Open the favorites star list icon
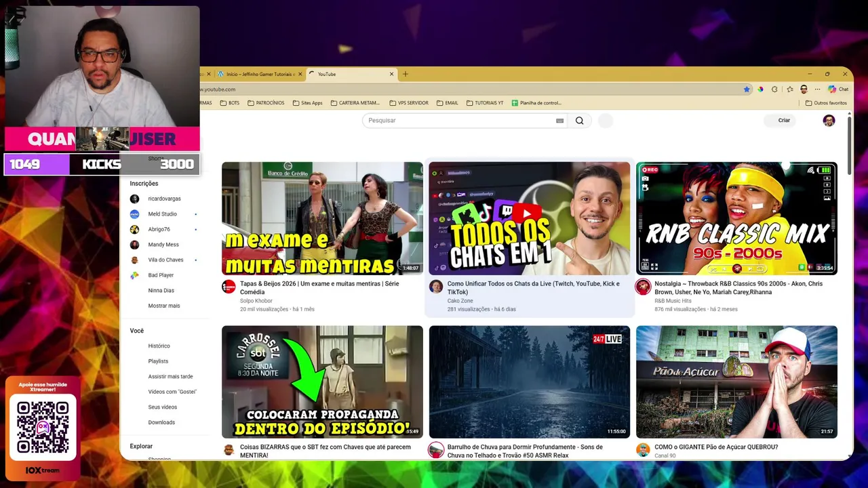Viewport: 868px width, 488px height. point(790,89)
